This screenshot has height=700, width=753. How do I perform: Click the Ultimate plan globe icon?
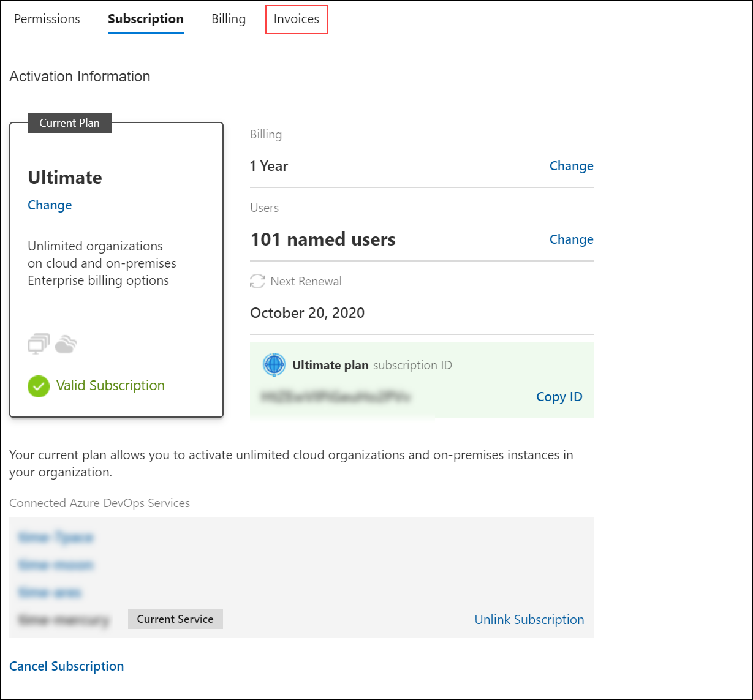(274, 365)
